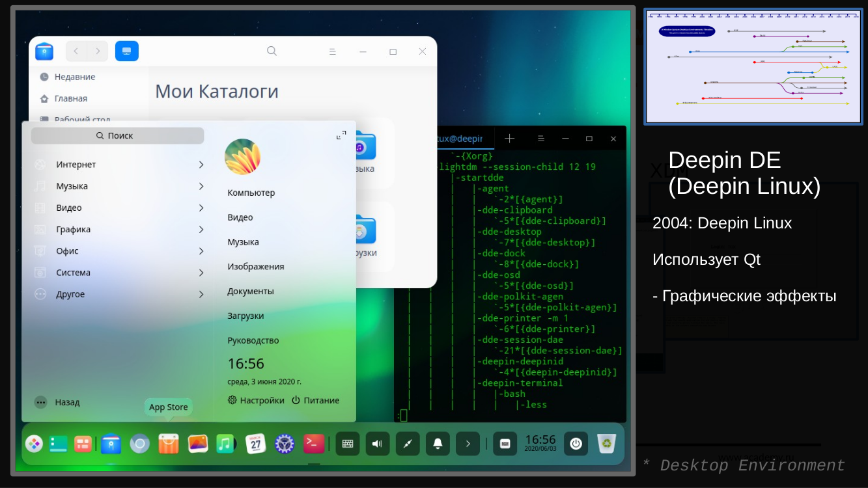The height and width of the screenshot is (488, 868).
Task: Click the power button in the dock
Action: click(576, 444)
